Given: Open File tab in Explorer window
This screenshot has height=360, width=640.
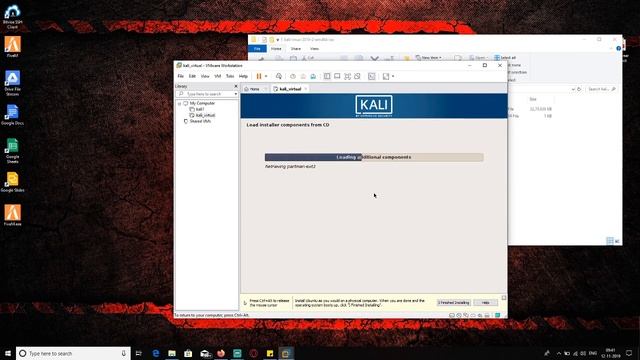Looking at the screenshot, I should click(x=257, y=49).
